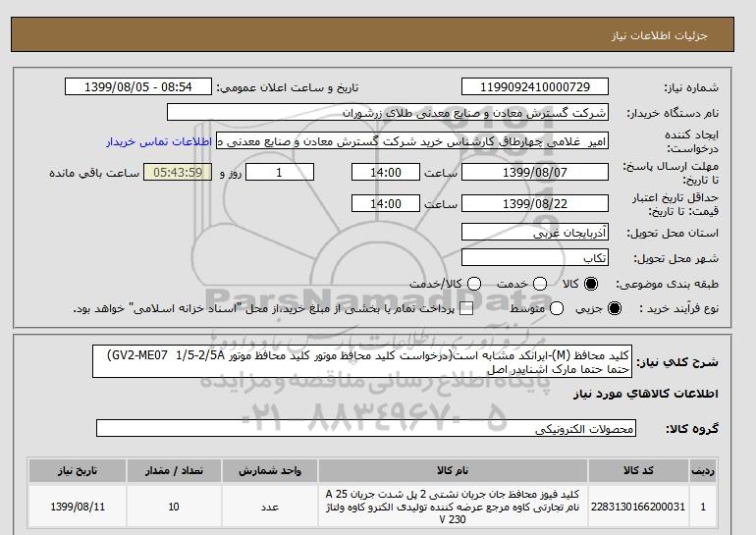
Task: Click the واحد شمارش column header
Action: pyautogui.click(x=270, y=470)
